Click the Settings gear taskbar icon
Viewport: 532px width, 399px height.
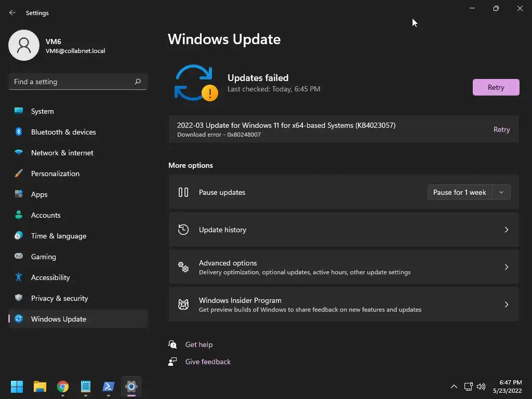131,387
